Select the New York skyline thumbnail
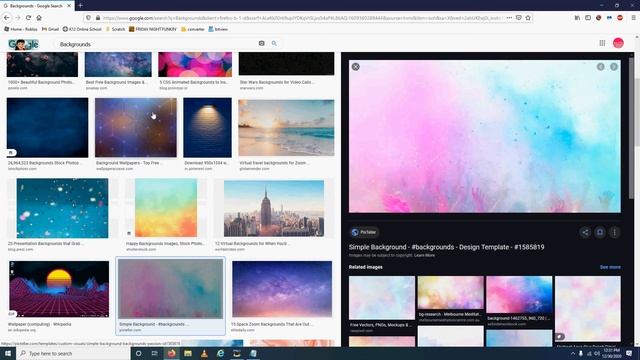Screen dimensions: 640x360 coord(274,208)
